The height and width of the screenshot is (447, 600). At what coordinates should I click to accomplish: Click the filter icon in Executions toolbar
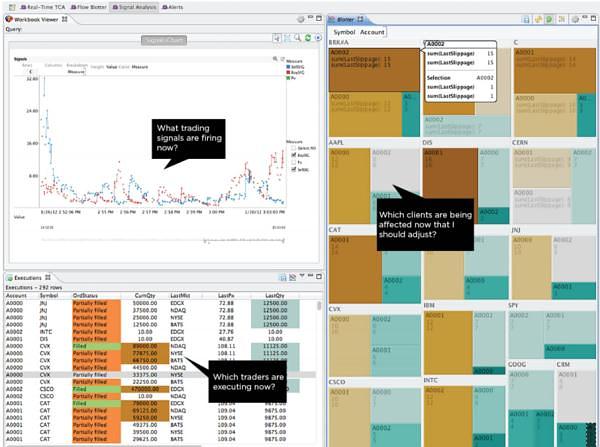tap(292, 277)
